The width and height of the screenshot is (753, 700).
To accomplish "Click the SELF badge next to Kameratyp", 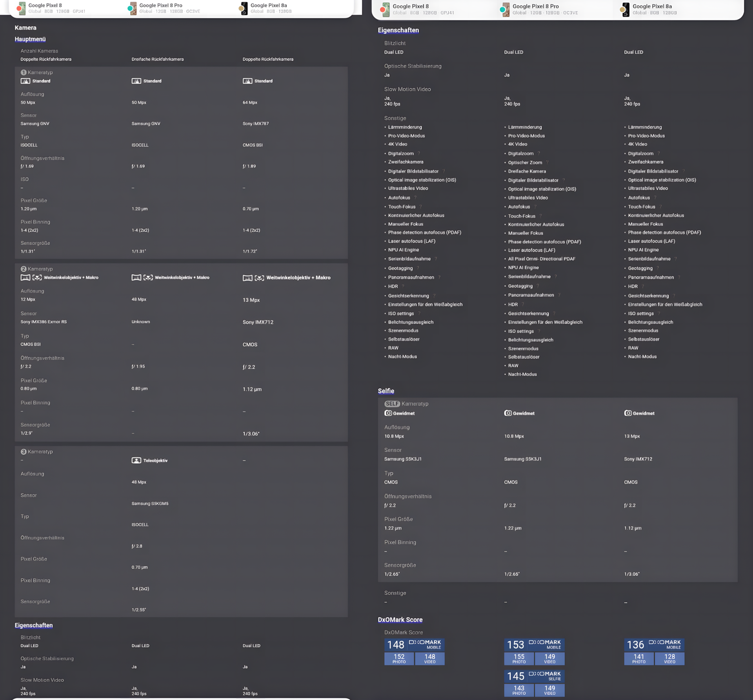I will (392, 404).
